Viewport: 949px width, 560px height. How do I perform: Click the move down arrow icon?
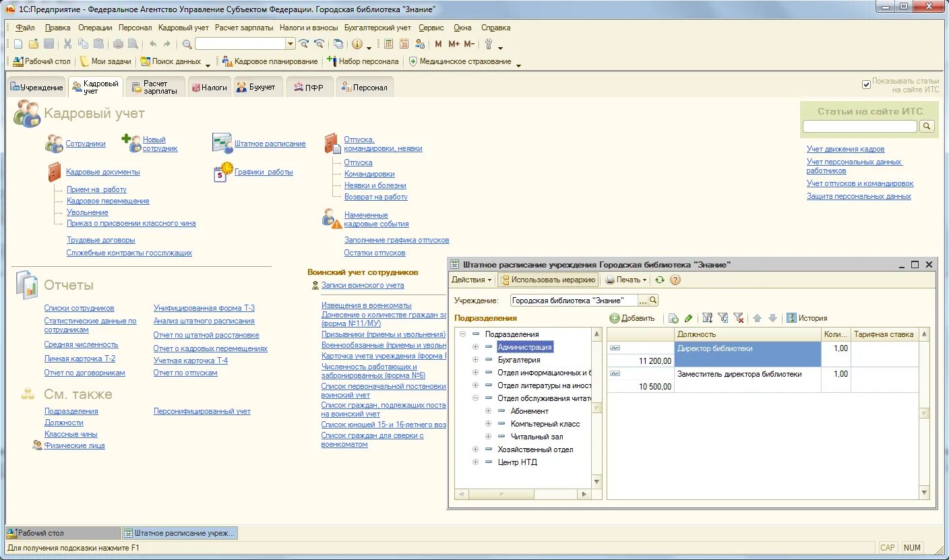click(x=772, y=318)
